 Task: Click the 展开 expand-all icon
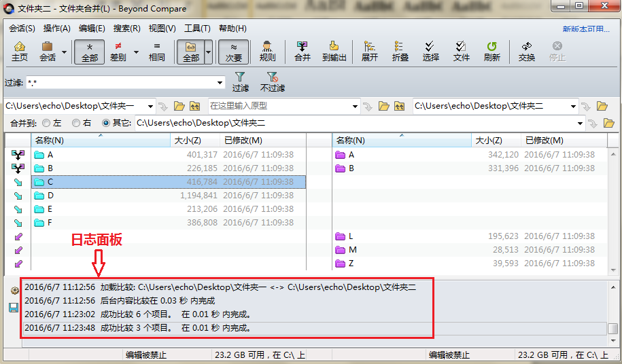pos(369,52)
